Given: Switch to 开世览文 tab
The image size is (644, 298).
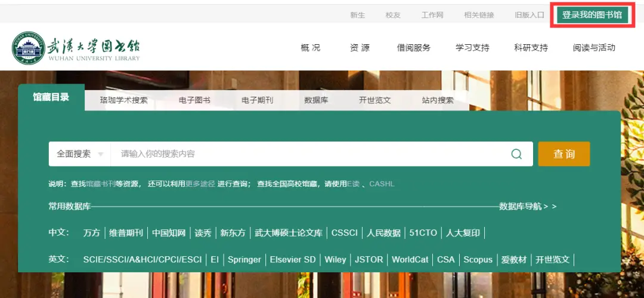Looking at the screenshot, I should pyautogui.click(x=374, y=100).
